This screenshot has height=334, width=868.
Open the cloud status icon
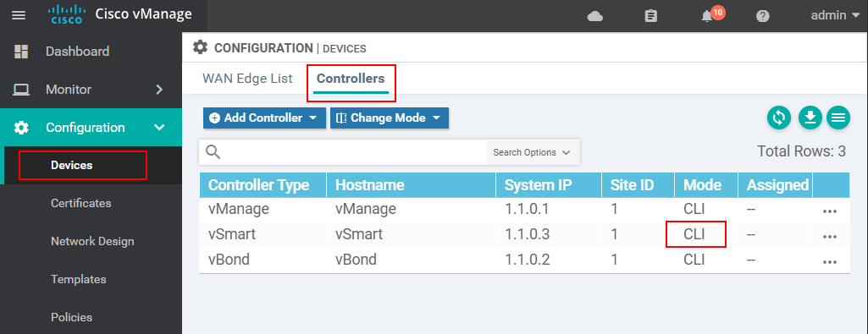[x=595, y=17]
